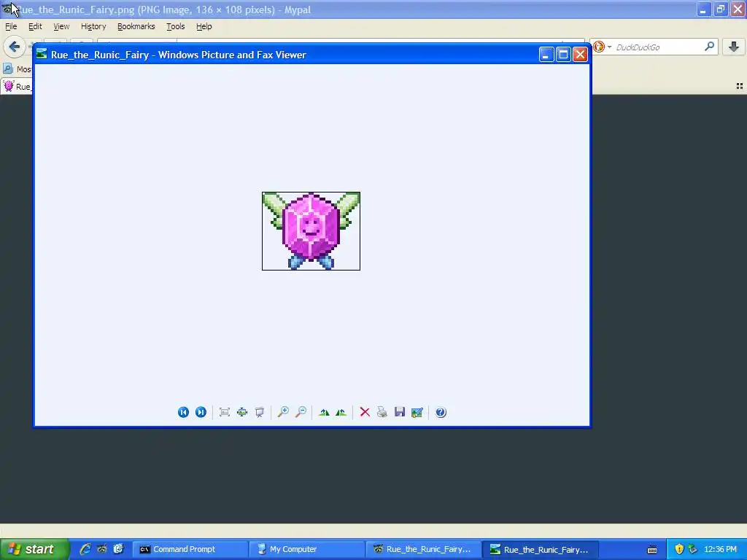Open Help menu in Mypal
Screen dimensions: 747x560
[204, 27]
